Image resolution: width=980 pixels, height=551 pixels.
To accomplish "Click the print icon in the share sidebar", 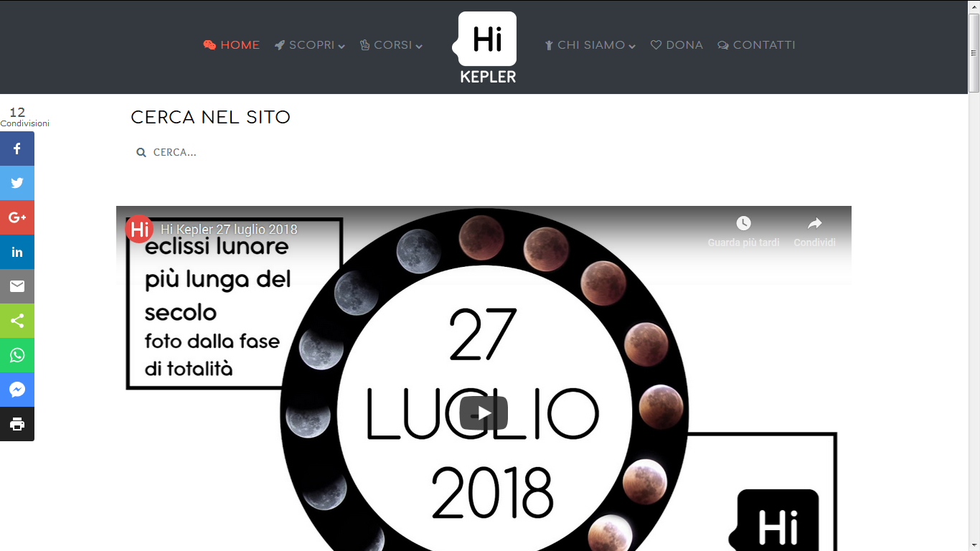I will tap(17, 424).
